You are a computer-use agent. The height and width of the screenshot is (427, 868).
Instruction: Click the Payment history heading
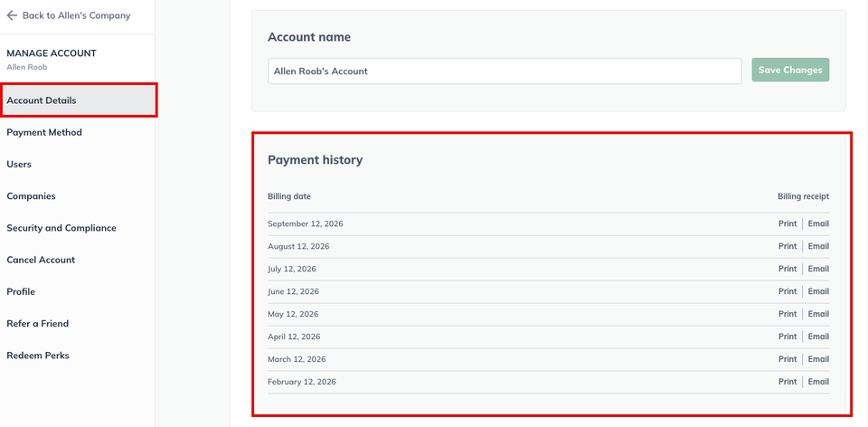point(315,160)
